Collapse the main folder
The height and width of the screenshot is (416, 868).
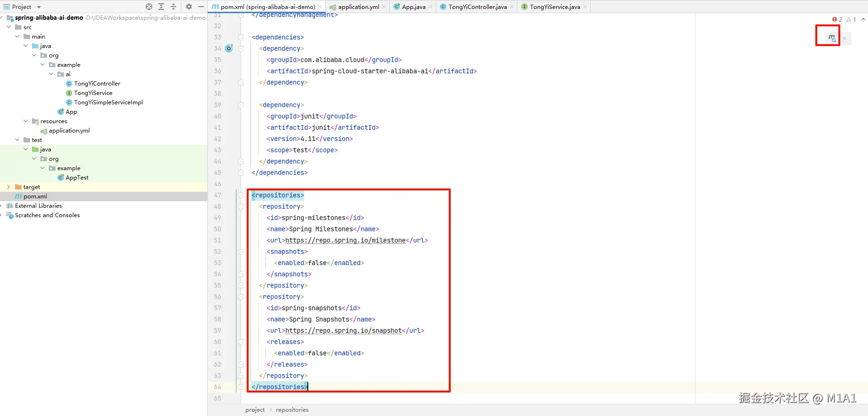tap(17, 37)
